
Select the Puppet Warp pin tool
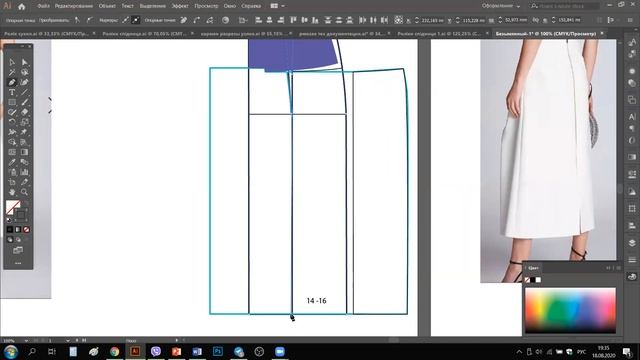(24, 132)
